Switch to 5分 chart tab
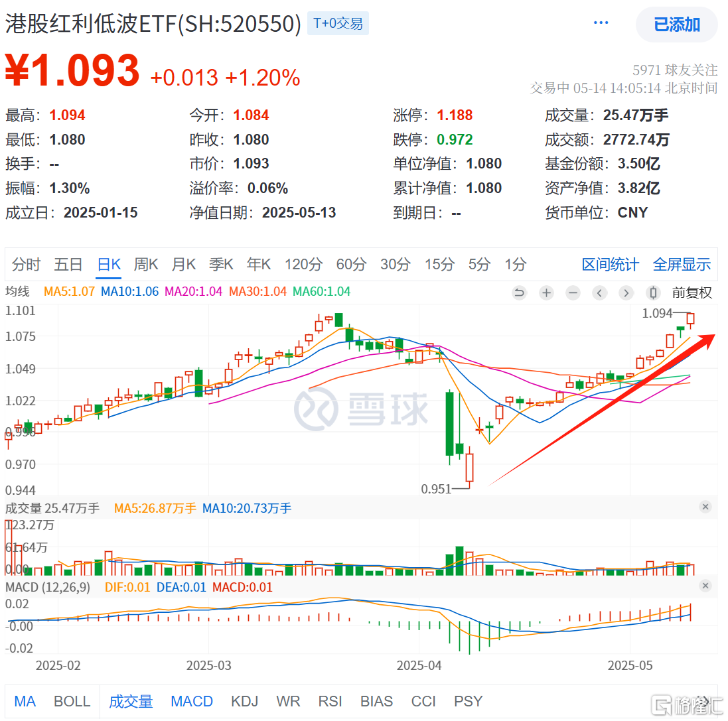This screenshot has width=728, height=721. [479, 265]
